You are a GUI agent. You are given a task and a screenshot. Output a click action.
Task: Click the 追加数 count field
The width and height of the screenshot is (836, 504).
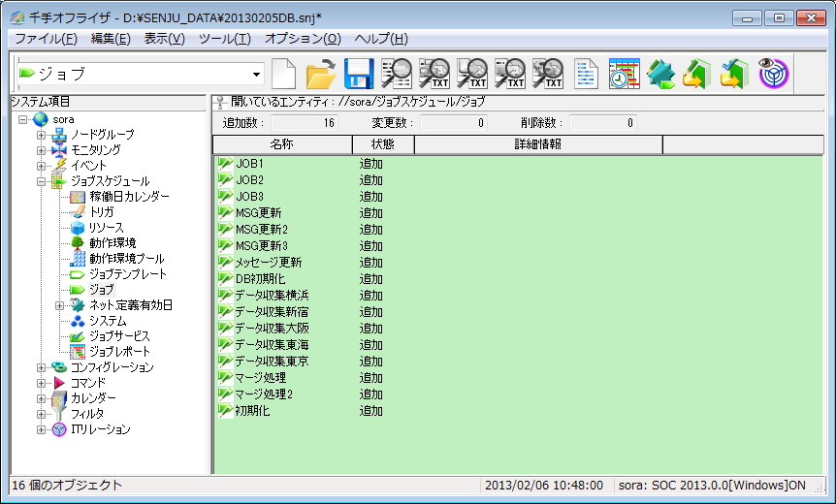pyautogui.click(x=305, y=123)
